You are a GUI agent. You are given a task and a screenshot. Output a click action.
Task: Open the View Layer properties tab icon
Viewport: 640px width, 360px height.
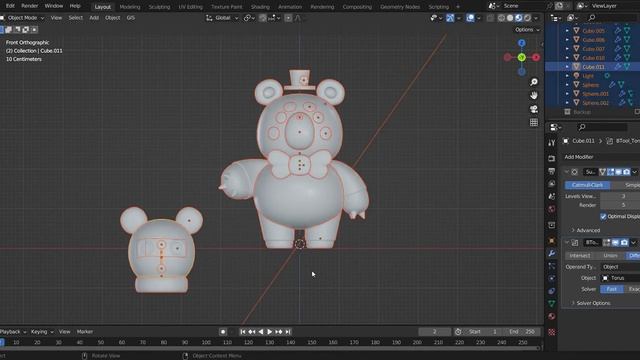click(x=551, y=184)
